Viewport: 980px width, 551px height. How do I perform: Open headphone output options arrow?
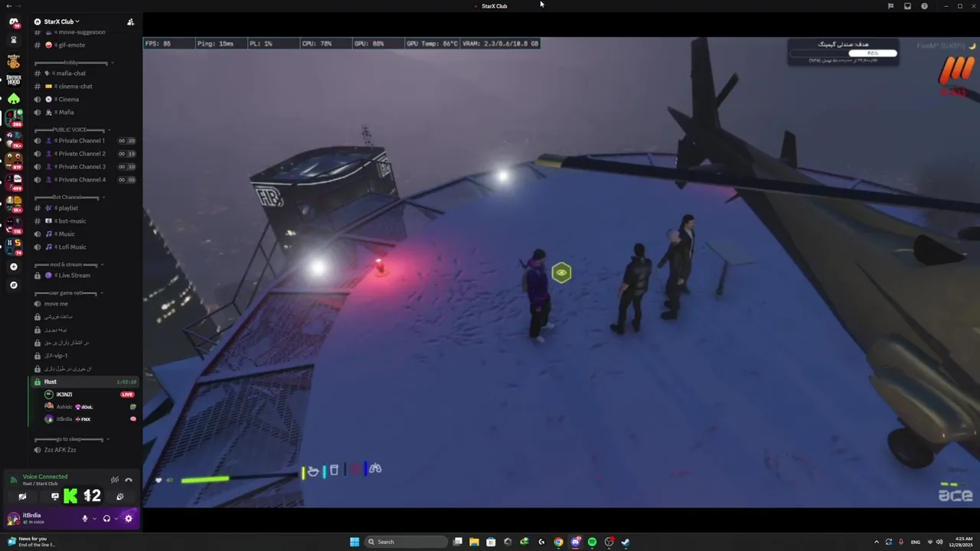(116, 519)
